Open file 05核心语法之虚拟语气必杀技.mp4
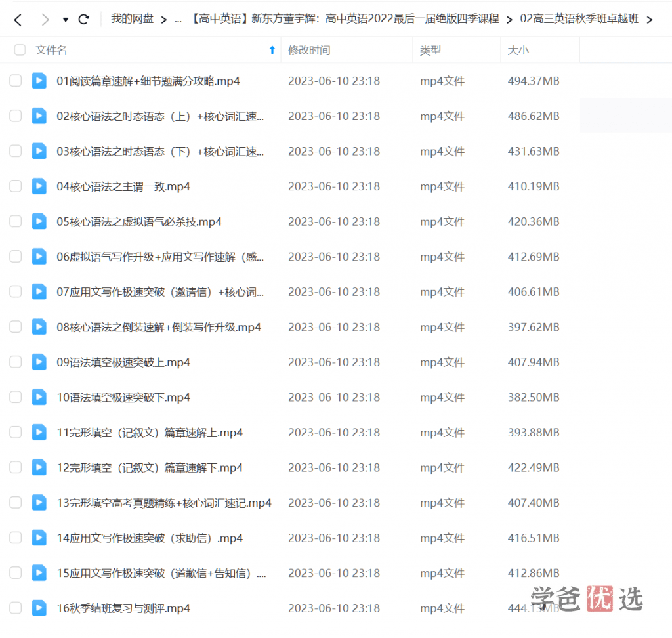 click(x=139, y=222)
